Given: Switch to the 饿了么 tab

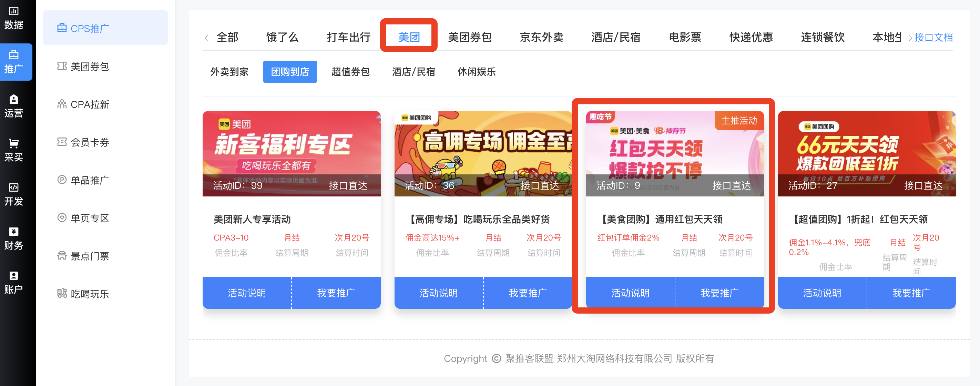Looking at the screenshot, I should [282, 37].
